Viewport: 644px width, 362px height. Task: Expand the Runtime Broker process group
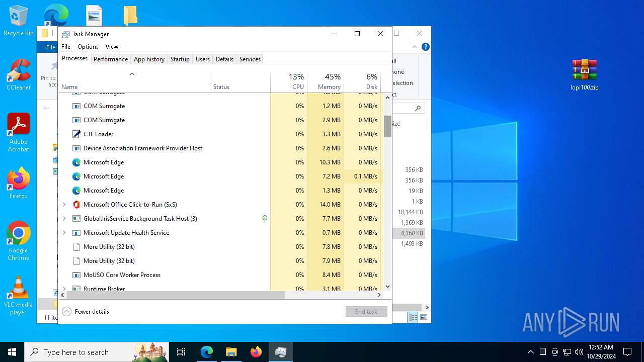coord(64,289)
